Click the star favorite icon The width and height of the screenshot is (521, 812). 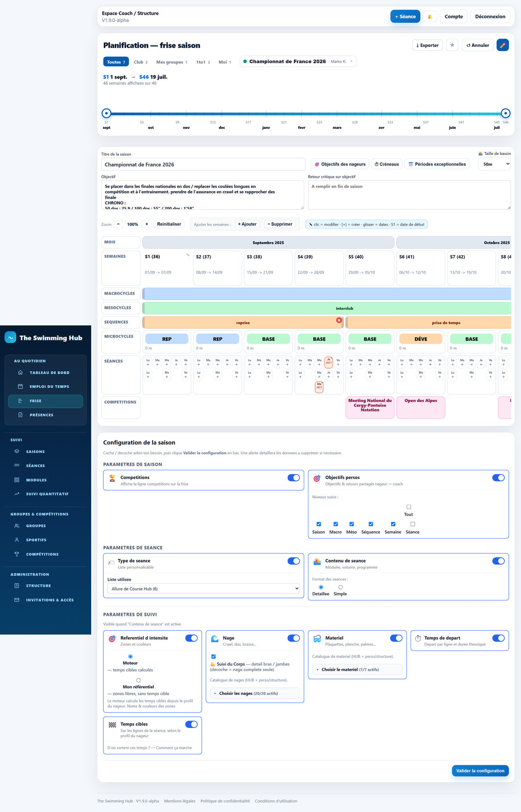pos(452,45)
